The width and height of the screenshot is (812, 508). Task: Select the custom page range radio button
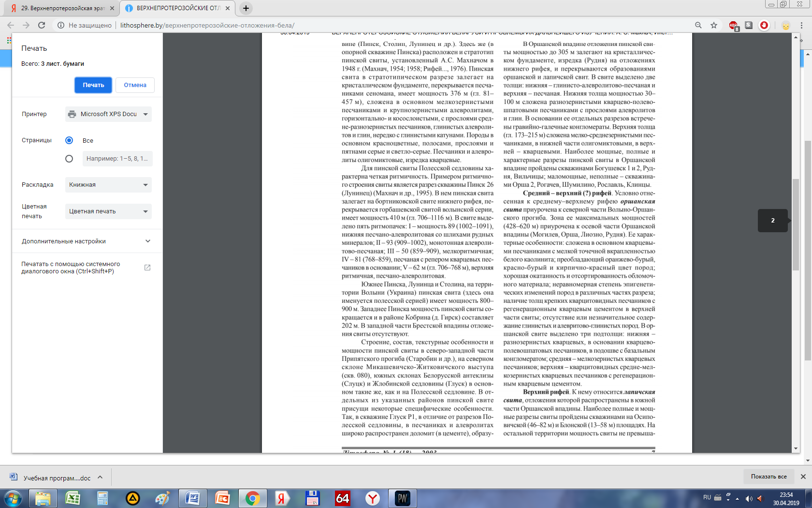coord(69,159)
